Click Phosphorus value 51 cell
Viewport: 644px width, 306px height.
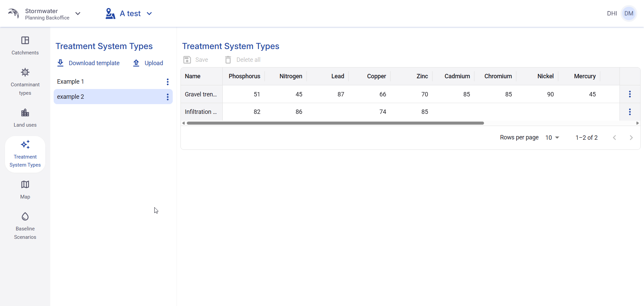click(244, 94)
